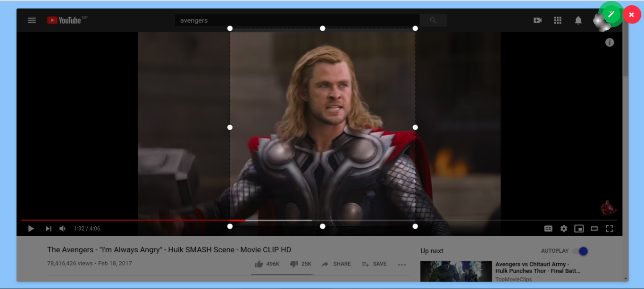Click the top-right crop selection handle
This screenshot has height=289, width=644.
pos(415,28)
